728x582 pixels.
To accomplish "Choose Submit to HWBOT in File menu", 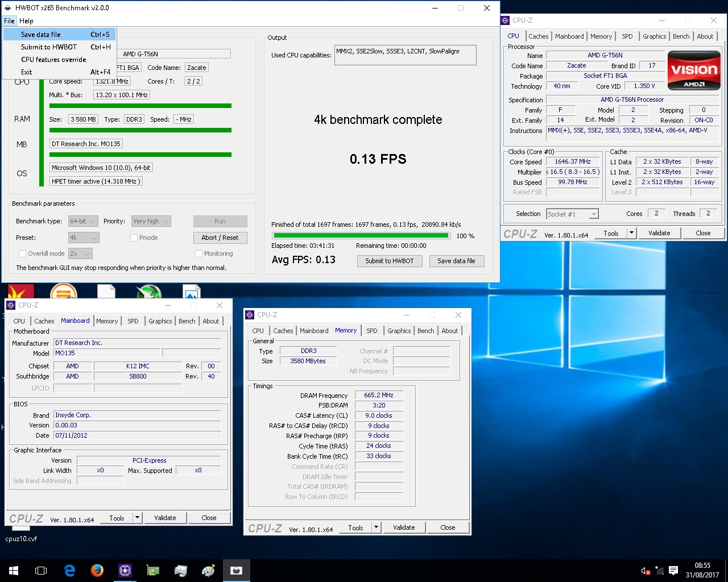I will pos(60,47).
